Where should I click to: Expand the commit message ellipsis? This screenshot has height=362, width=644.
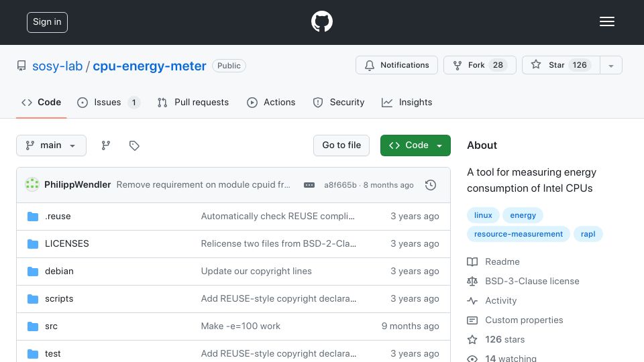(309, 185)
